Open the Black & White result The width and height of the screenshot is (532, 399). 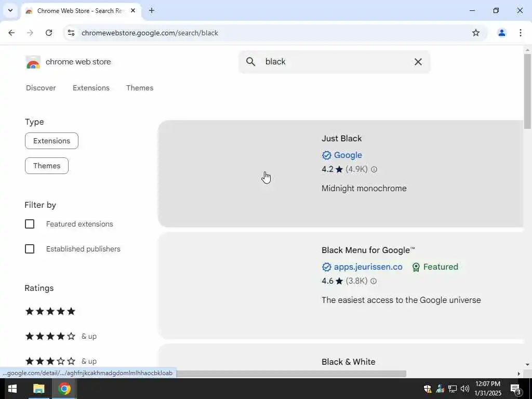coord(349,362)
